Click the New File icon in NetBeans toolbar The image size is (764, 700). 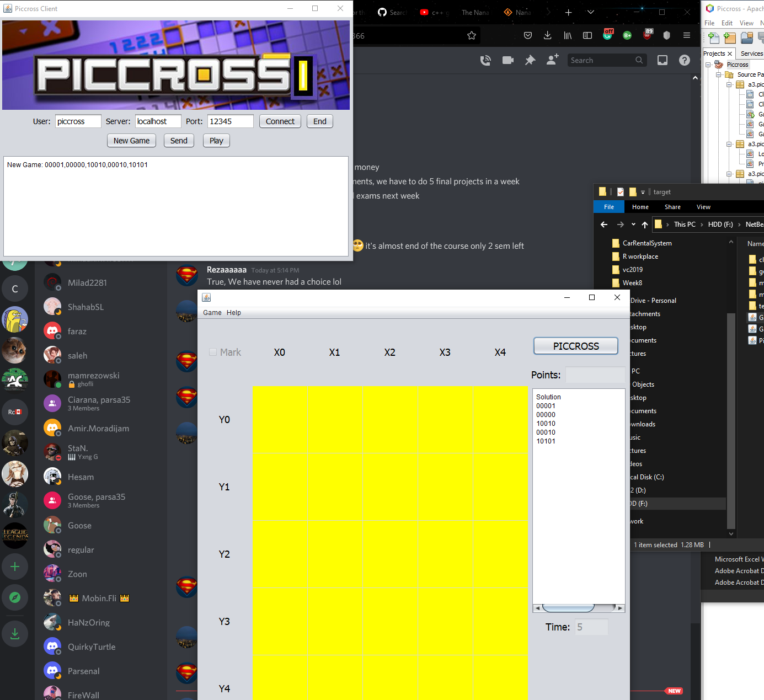[x=713, y=38]
